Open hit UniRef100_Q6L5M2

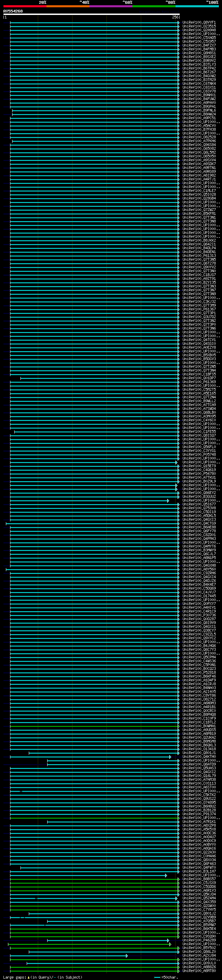[199, 152]
